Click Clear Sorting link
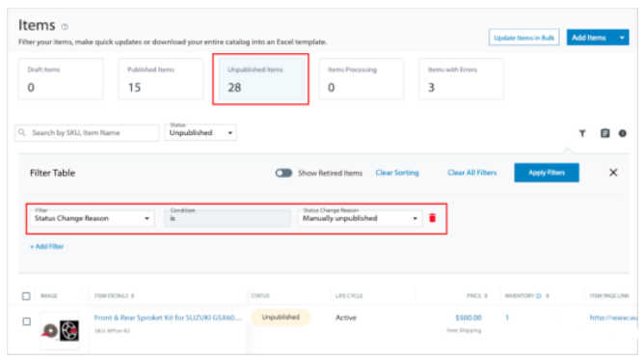Image resolution: width=644 pixels, height=361 pixels. [397, 173]
